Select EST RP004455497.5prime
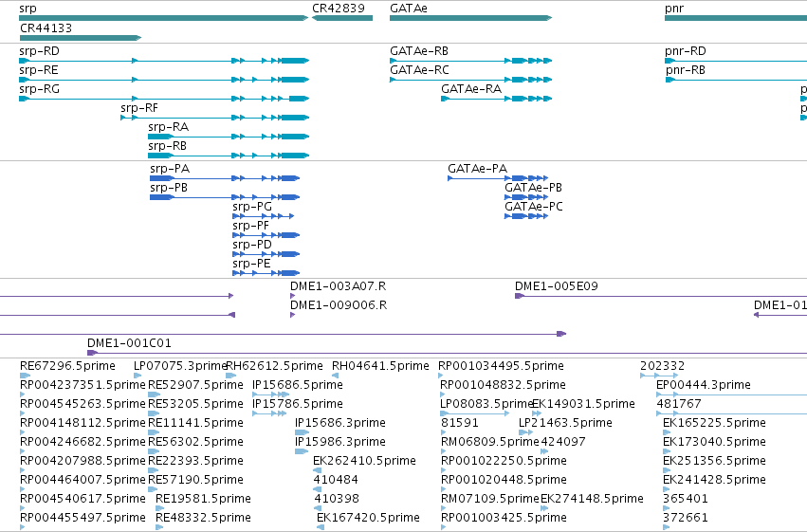This screenshot has width=807, height=532. click(x=22, y=527)
